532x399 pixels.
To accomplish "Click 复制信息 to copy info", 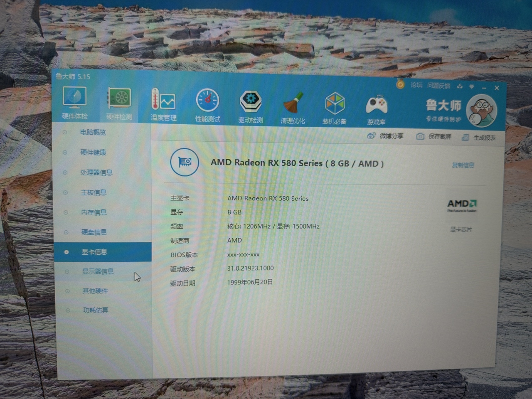I will coord(463,165).
